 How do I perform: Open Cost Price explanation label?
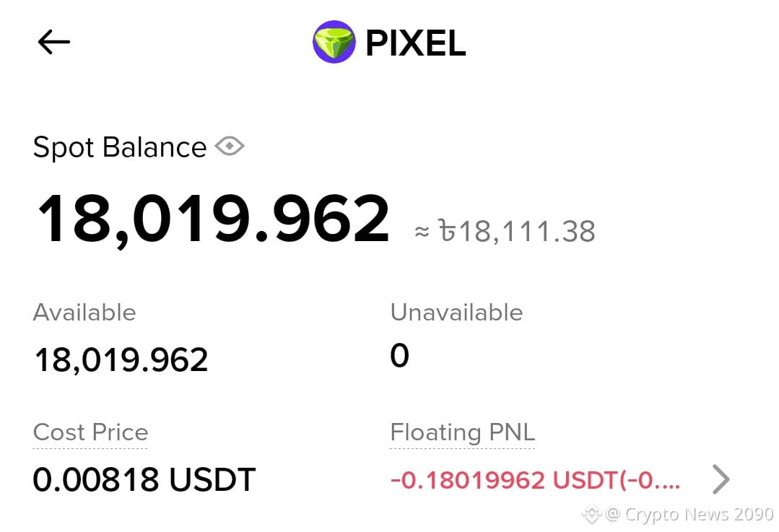coord(90,432)
